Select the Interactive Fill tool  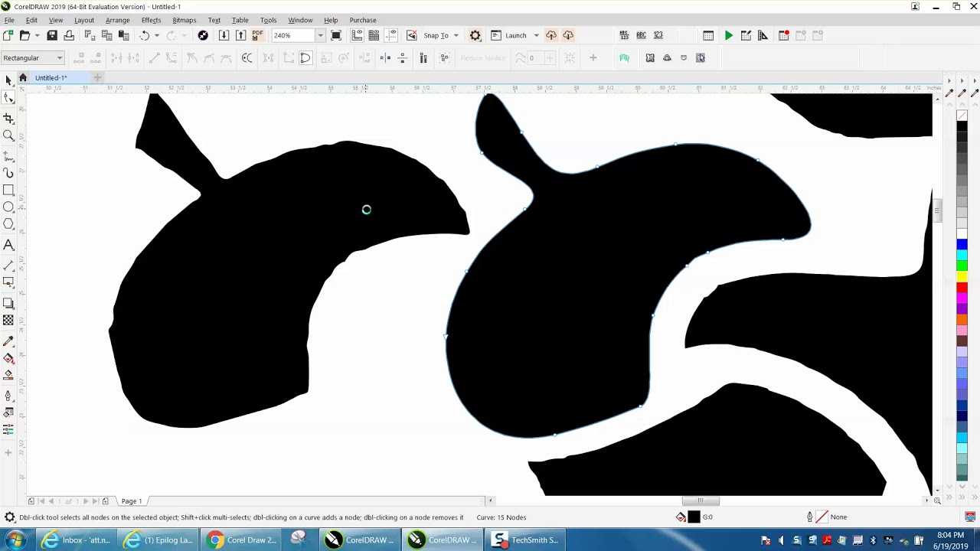point(8,358)
